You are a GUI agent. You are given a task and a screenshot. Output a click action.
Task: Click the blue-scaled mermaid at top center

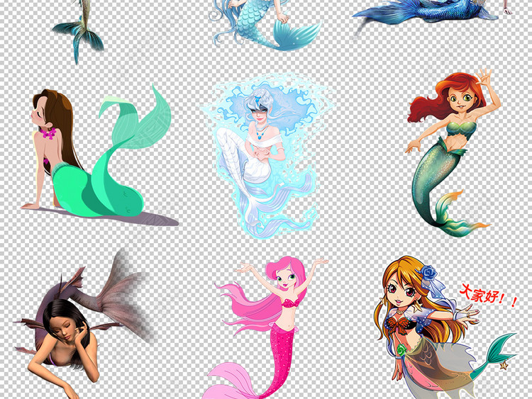265,26
